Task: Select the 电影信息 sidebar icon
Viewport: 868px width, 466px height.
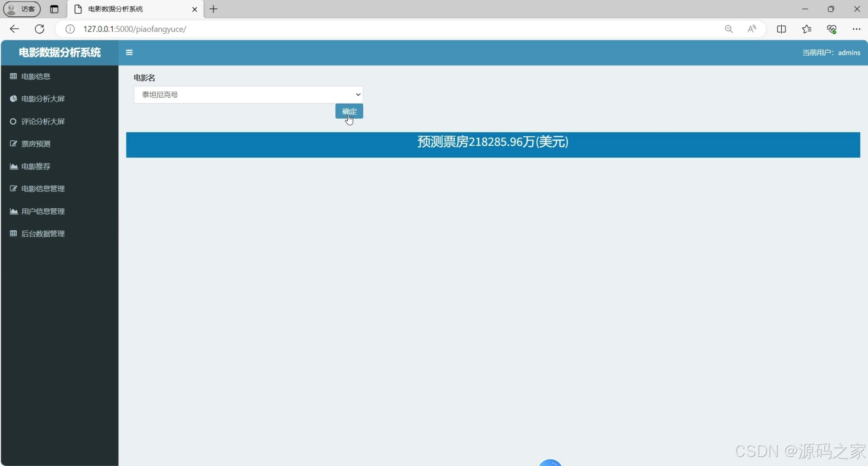Action: 13,76
